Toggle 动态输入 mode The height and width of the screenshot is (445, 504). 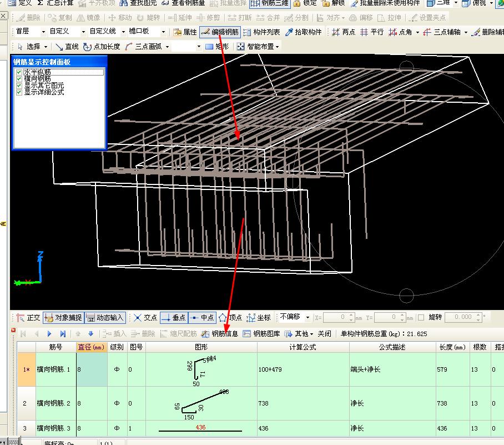click(x=105, y=318)
